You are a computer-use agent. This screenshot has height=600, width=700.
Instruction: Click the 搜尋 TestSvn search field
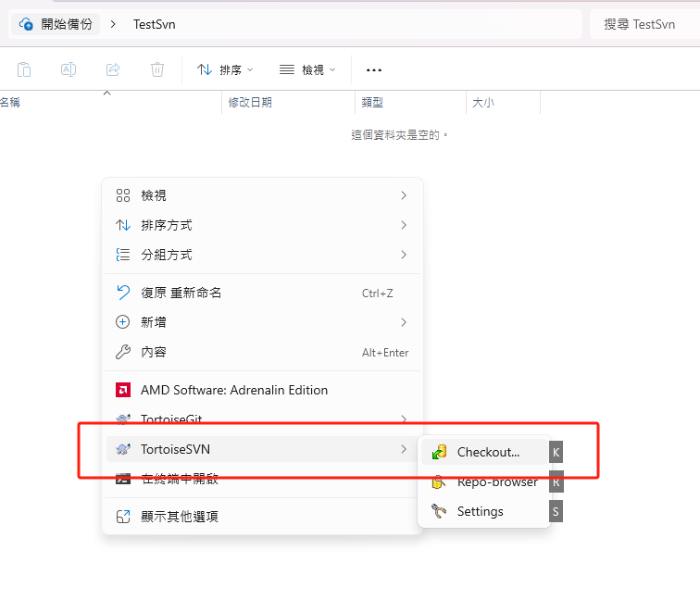tap(644, 24)
